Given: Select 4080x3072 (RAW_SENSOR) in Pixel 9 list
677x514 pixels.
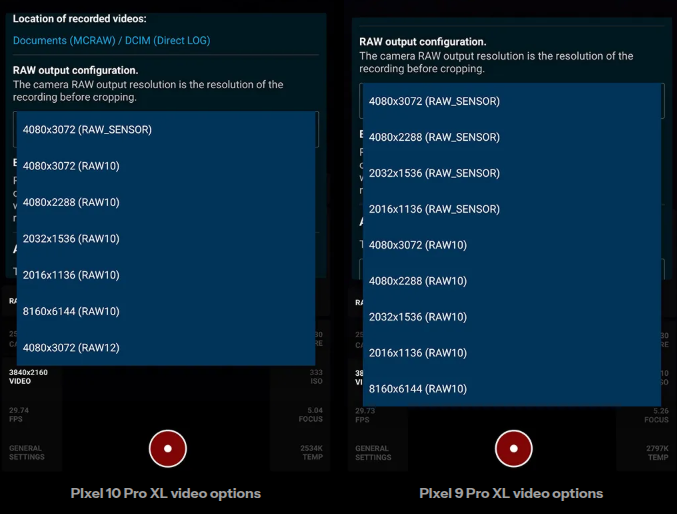Looking at the screenshot, I should [512, 101].
